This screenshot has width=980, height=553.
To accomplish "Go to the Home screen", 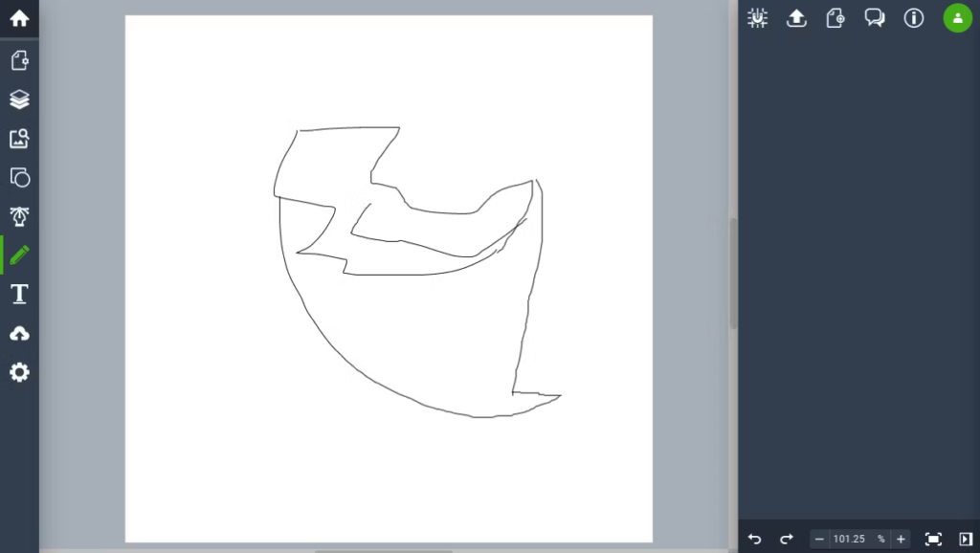I will click(19, 19).
